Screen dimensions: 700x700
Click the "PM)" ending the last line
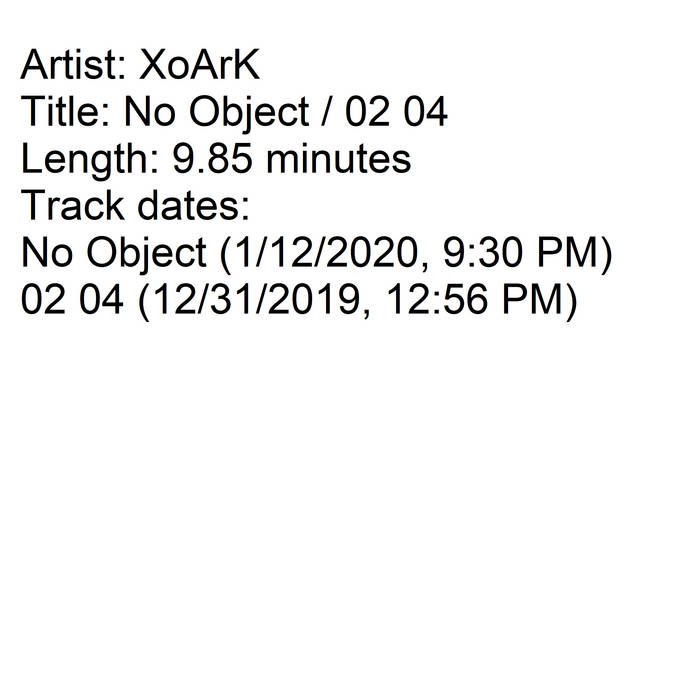coord(545,301)
